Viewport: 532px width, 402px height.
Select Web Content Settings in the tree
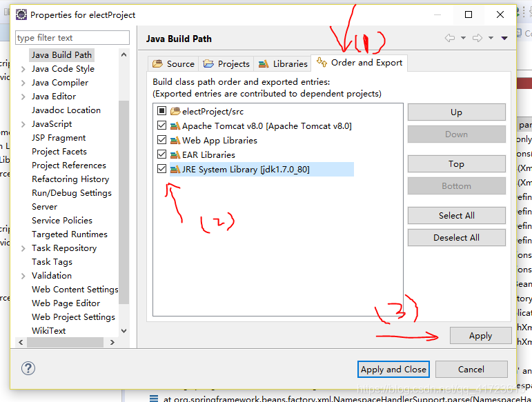(x=75, y=290)
